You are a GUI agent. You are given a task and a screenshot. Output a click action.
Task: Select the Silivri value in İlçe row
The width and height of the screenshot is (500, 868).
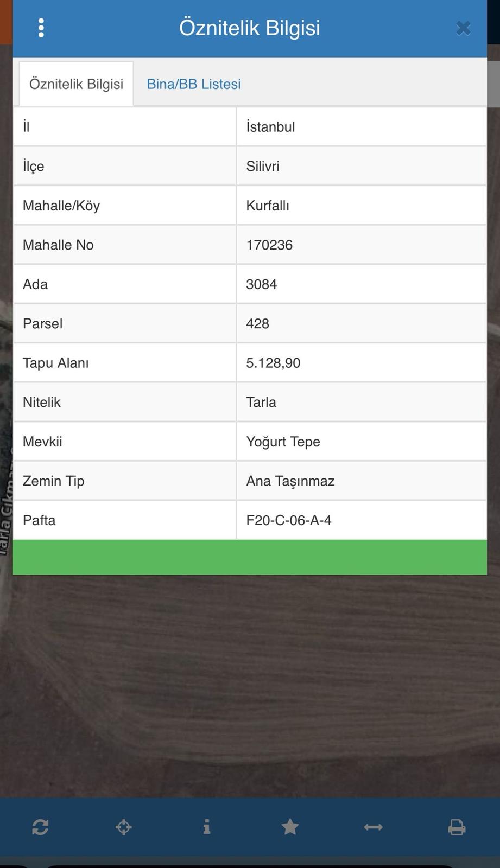pos(263,166)
